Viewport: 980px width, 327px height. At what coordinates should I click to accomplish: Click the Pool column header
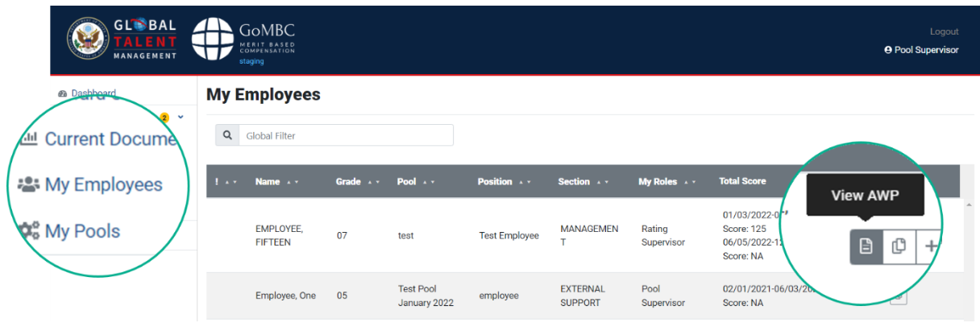pos(406,182)
